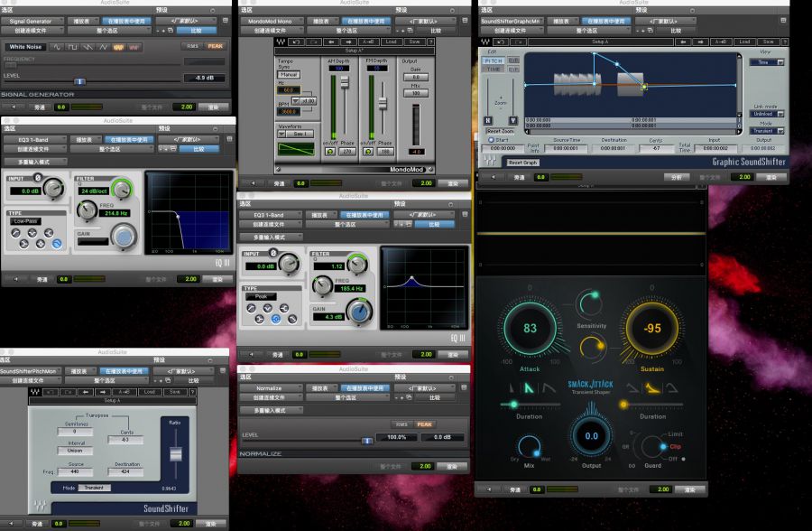The width and height of the screenshot is (812, 531).
Task: Select triangle waveform in Signal Generator
Action: 104,47
